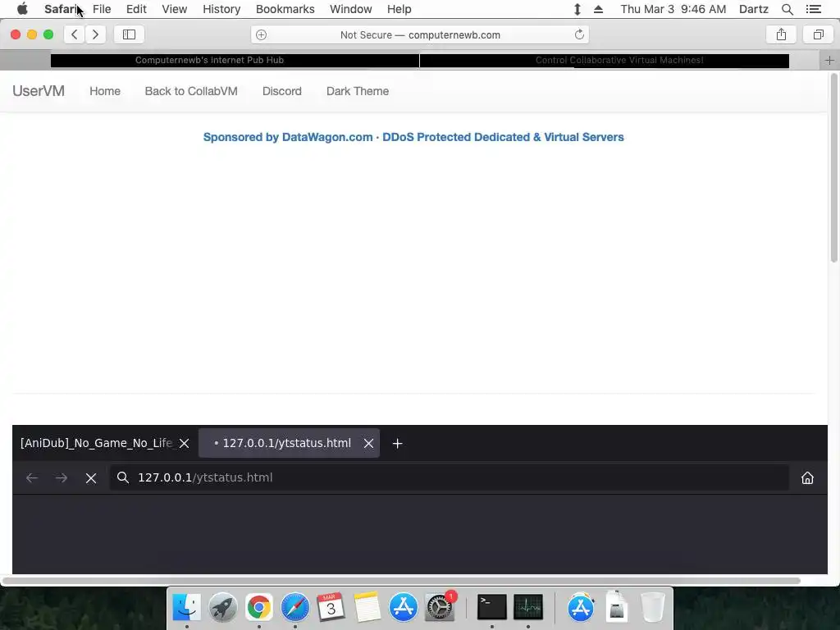Show all tabs overview
840x630 pixels.
pos(818,34)
